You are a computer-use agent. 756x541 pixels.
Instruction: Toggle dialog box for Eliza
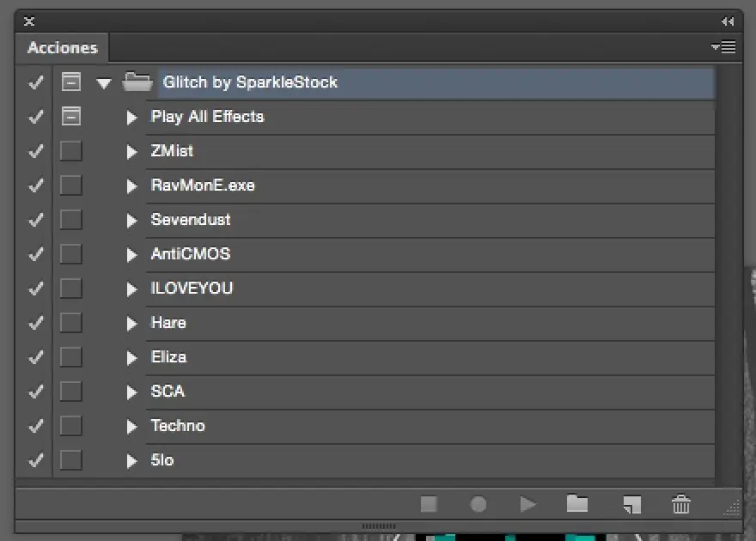pyautogui.click(x=70, y=357)
